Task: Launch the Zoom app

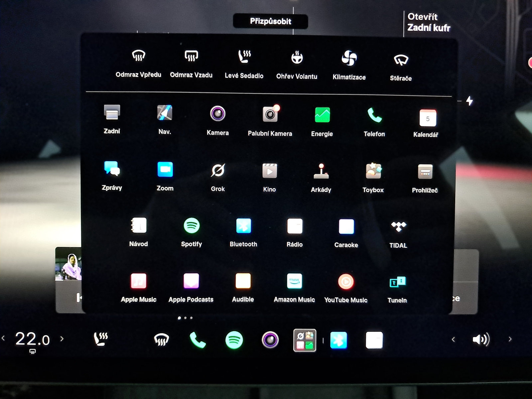Action: (165, 176)
